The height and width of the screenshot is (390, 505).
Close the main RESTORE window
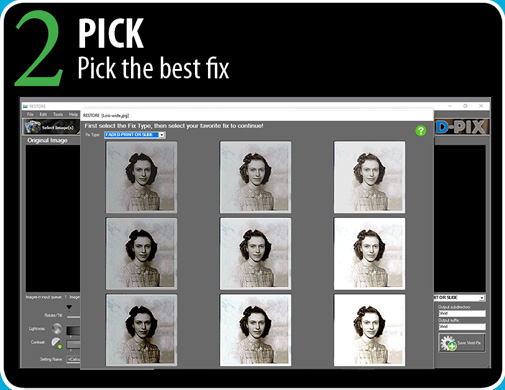pyautogui.click(x=481, y=106)
